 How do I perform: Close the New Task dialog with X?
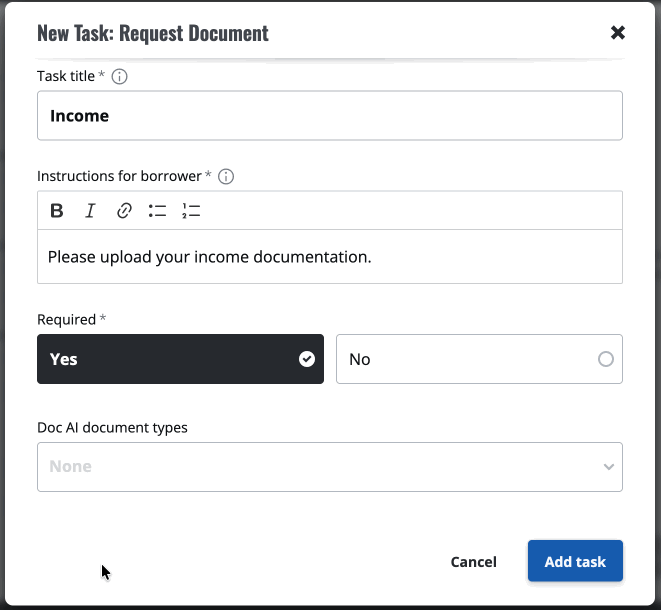pyautogui.click(x=618, y=32)
